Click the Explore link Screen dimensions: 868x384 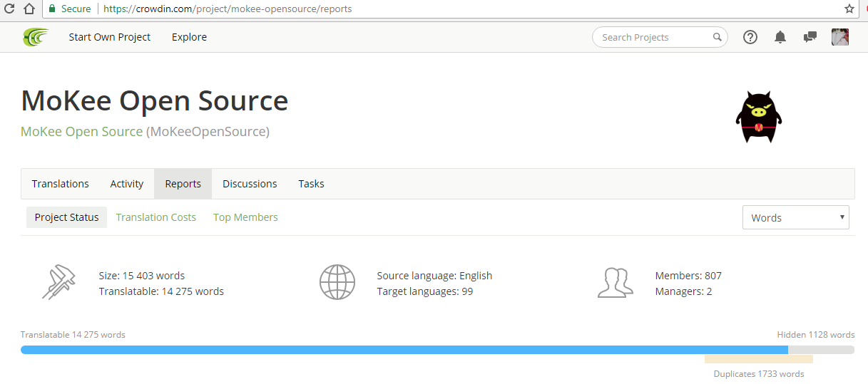coord(190,37)
